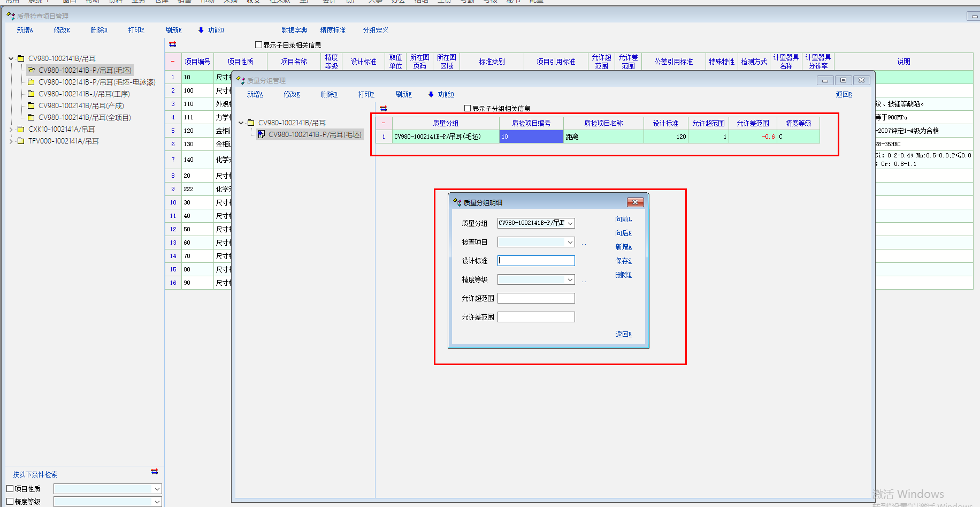Click the swap icon beside 按以下条件检索
The image size is (980, 507).
pyautogui.click(x=154, y=472)
